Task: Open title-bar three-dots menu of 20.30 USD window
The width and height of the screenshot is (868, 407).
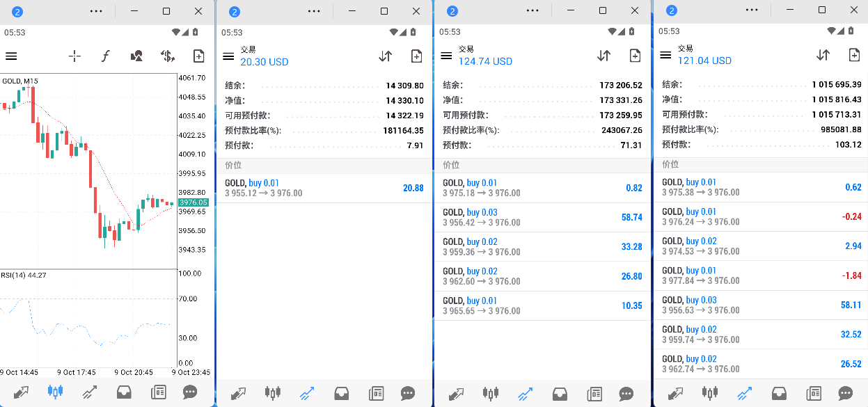Action: point(314,11)
